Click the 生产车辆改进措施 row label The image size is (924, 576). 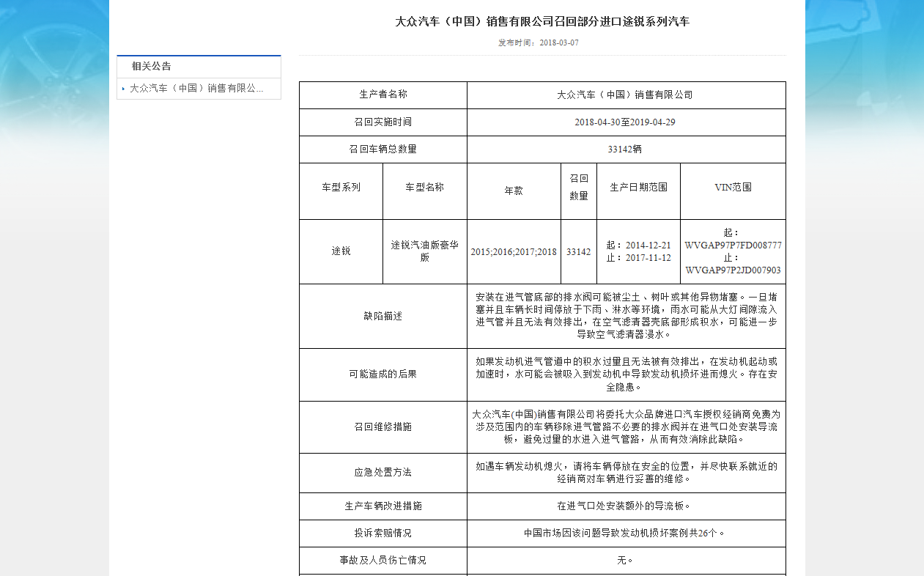click(x=383, y=506)
